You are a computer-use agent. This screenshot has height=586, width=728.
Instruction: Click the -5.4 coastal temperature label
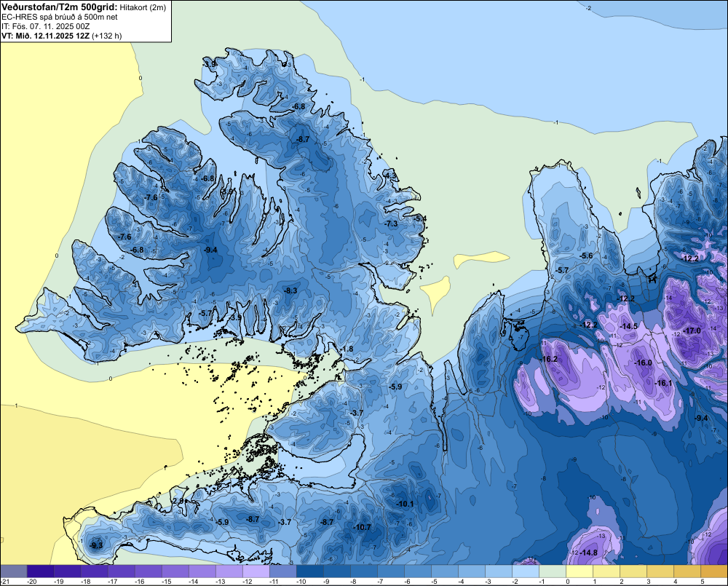click(x=420, y=218)
